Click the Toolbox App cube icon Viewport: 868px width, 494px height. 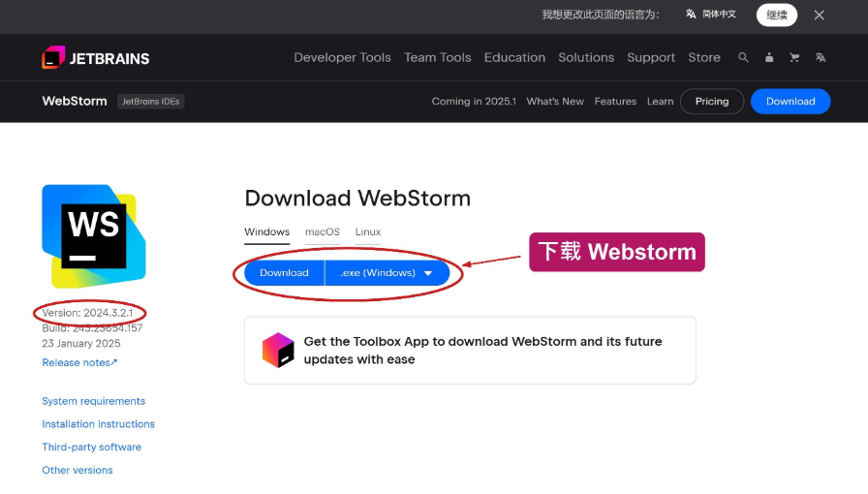(278, 350)
